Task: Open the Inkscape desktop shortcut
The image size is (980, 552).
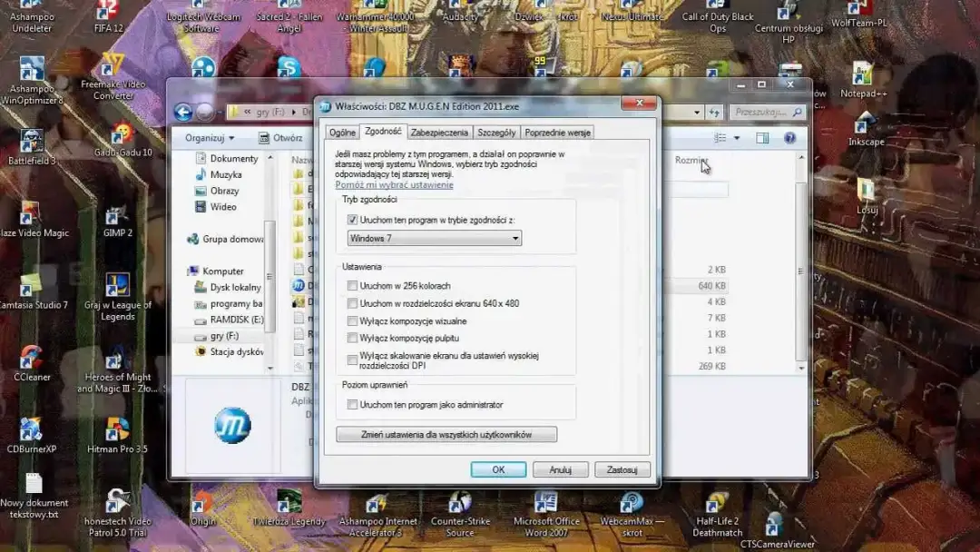Action: point(866,124)
